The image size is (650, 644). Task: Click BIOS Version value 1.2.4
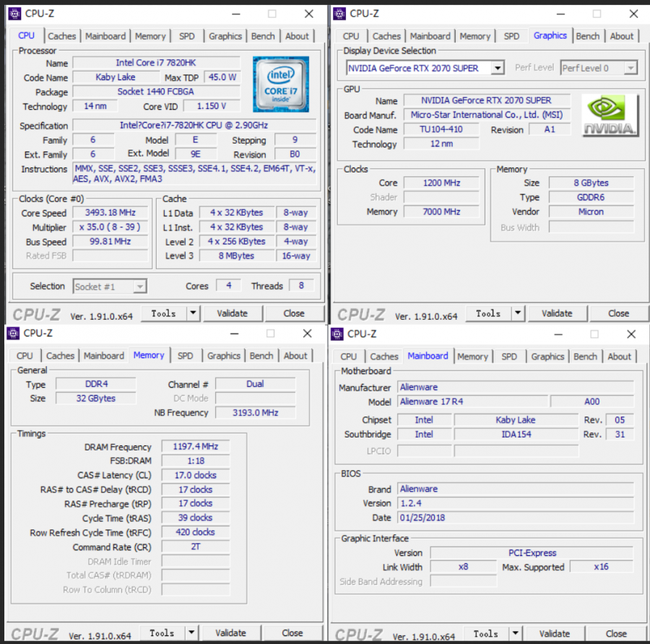(516, 503)
